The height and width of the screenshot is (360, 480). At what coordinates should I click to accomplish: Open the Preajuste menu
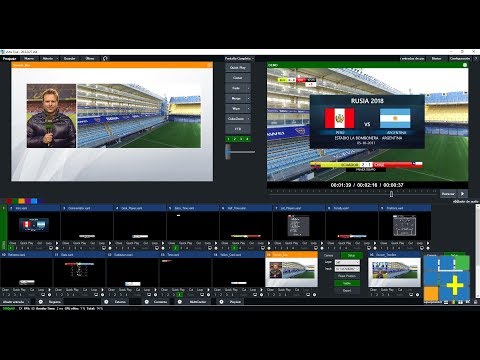pos(9,58)
